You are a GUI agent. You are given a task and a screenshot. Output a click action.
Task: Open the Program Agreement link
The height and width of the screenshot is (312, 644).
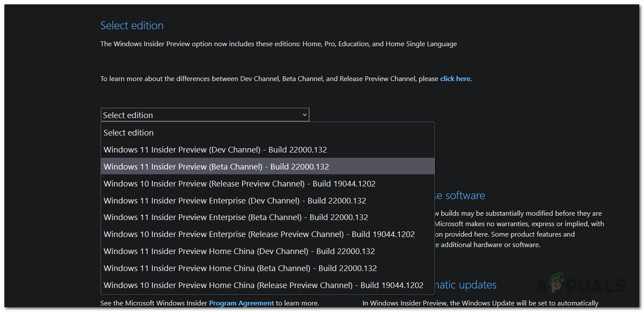[241, 303]
